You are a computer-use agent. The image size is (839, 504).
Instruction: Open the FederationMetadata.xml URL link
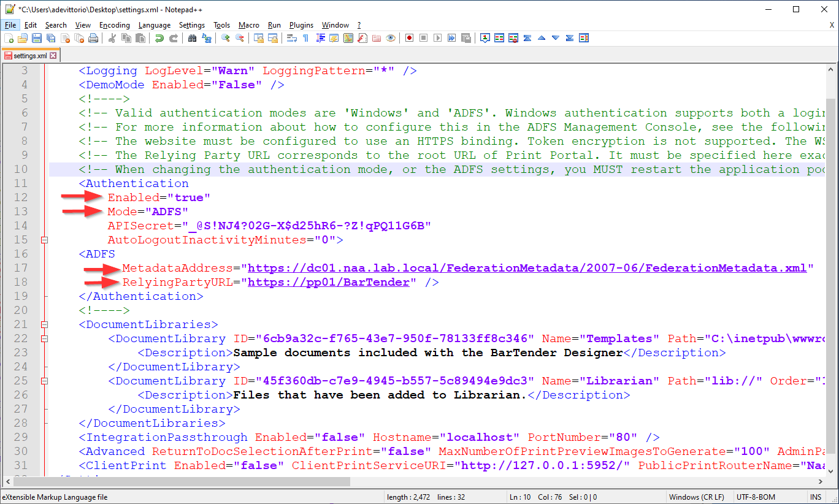click(x=527, y=268)
